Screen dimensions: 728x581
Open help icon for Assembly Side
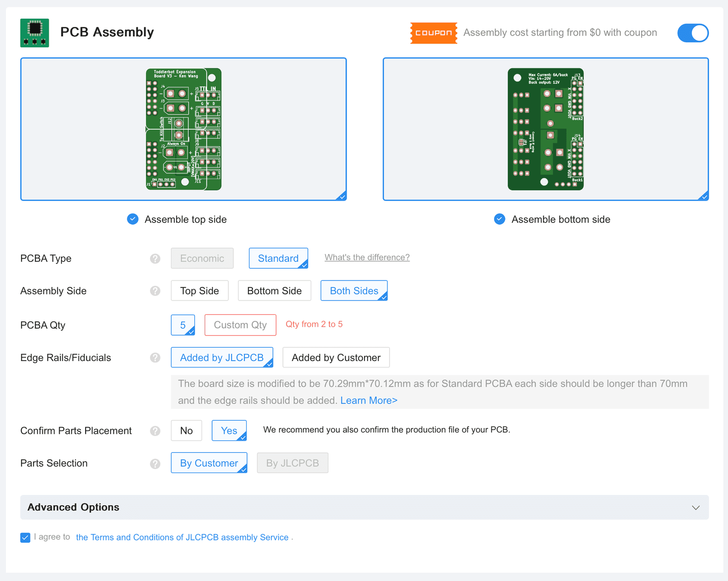pyautogui.click(x=155, y=291)
